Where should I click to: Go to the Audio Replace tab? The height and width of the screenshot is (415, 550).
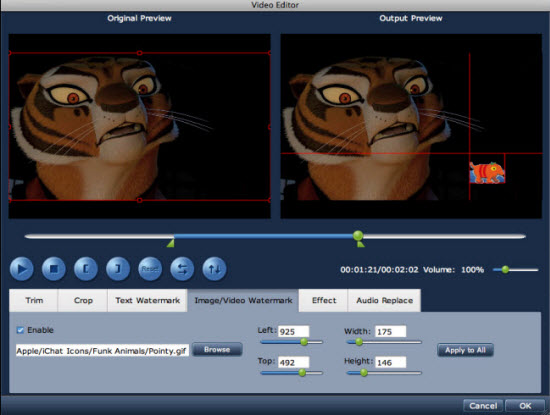(384, 300)
